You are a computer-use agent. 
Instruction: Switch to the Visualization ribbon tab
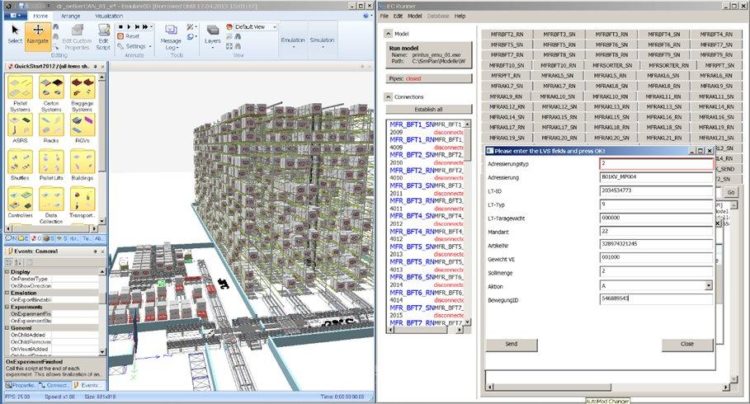(109, 16)
